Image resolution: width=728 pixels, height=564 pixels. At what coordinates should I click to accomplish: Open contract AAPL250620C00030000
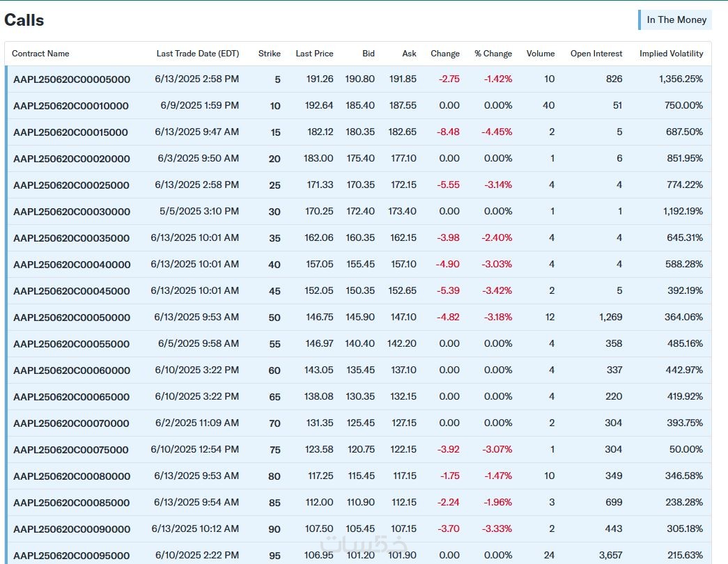[x=72, y=212]
